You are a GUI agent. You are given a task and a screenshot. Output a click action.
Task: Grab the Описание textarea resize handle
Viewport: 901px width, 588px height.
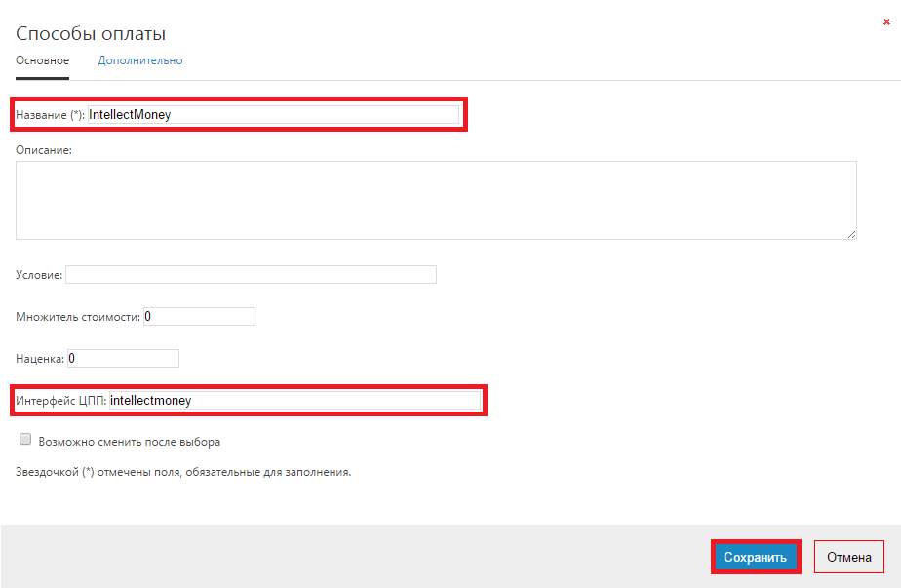pyautogui.click(x=852, y=234)
